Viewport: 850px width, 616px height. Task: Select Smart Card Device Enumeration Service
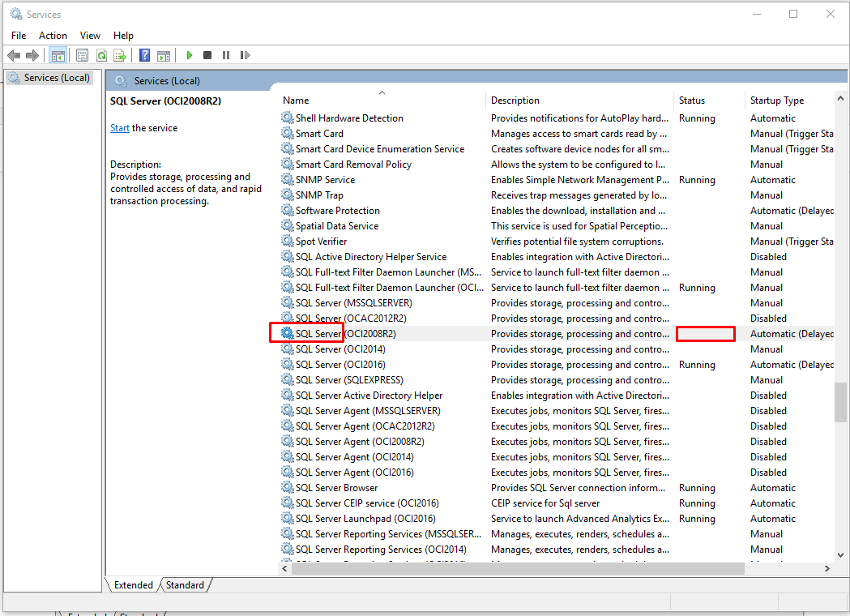click(x=557, y=148)
